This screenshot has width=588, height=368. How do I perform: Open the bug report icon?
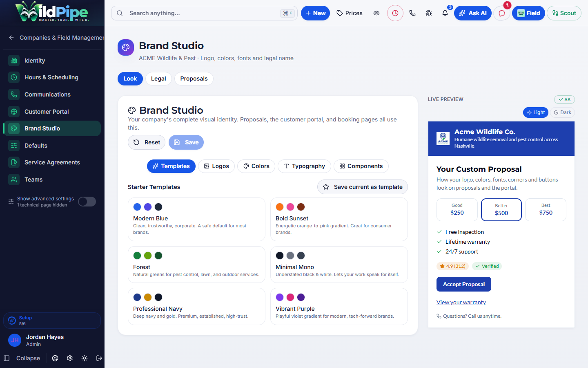coord(429,13)
